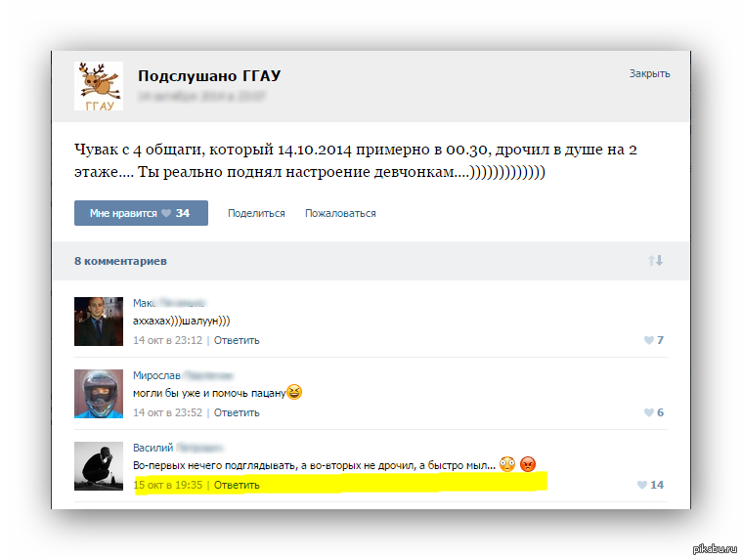Click the Подслушано ГГАУ deer avatar
742x560 pixels.
coord(99,86)
